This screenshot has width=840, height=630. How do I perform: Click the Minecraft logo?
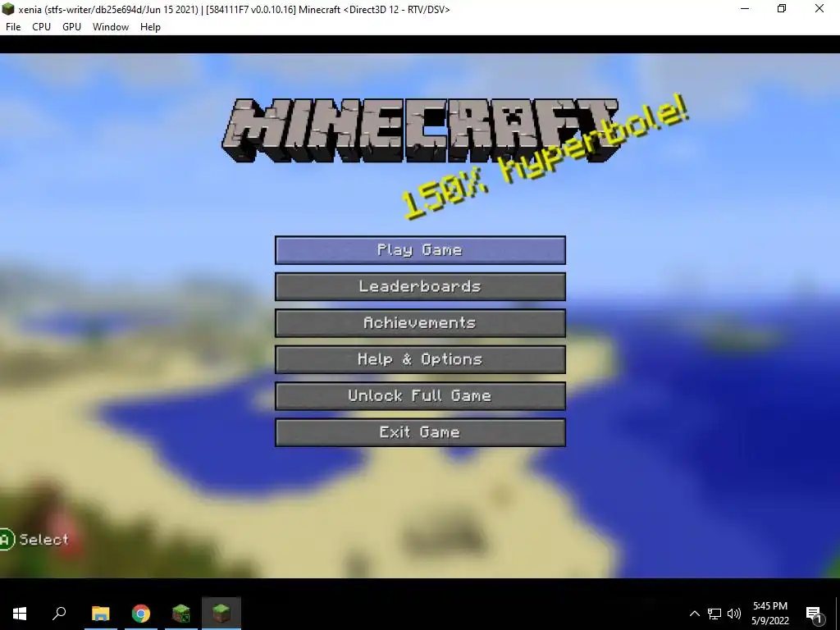coord(421,130)
